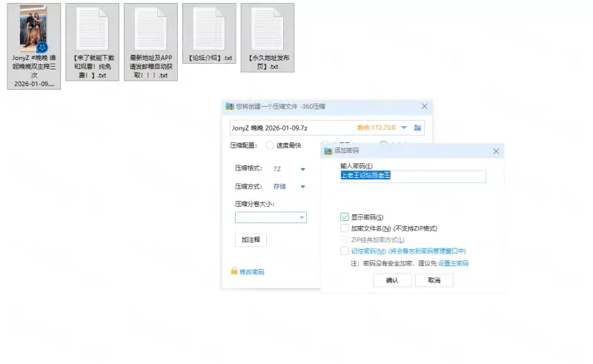
Task: Browse for folder with blue folder icon
Action: pyautogui.click(x=417, y=128)
